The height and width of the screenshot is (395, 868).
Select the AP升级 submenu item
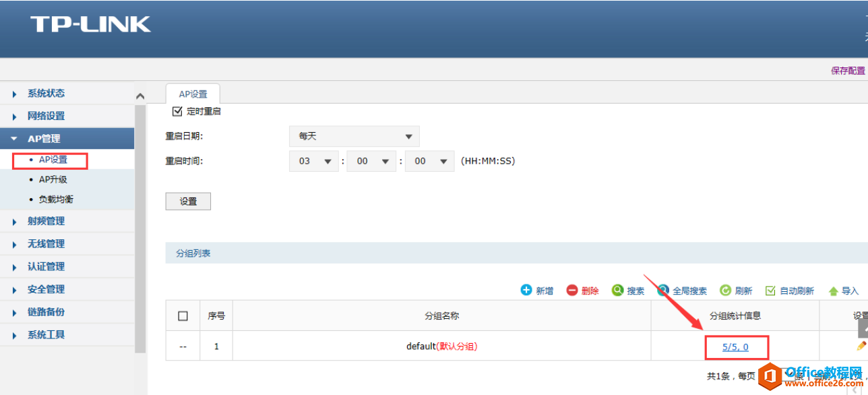53,180
